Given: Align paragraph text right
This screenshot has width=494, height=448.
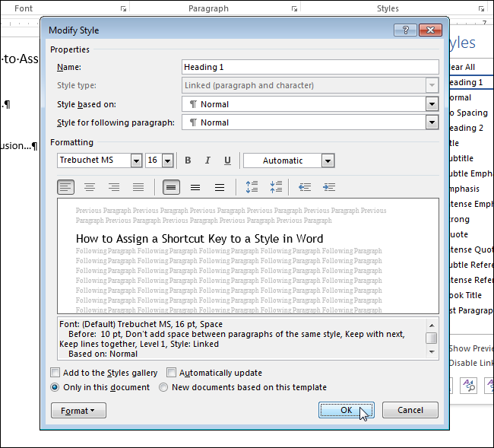Looking at the screenshot, I should point(114,187).
